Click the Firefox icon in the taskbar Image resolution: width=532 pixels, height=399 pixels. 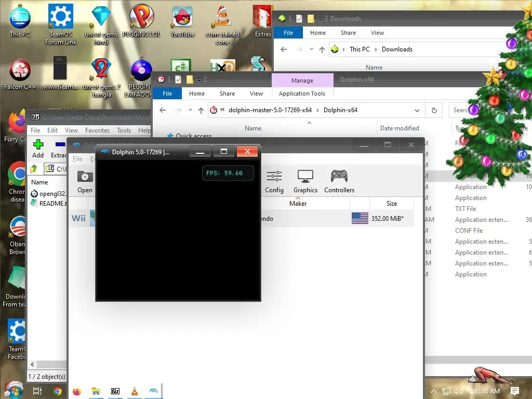click(x=77, y=391)
